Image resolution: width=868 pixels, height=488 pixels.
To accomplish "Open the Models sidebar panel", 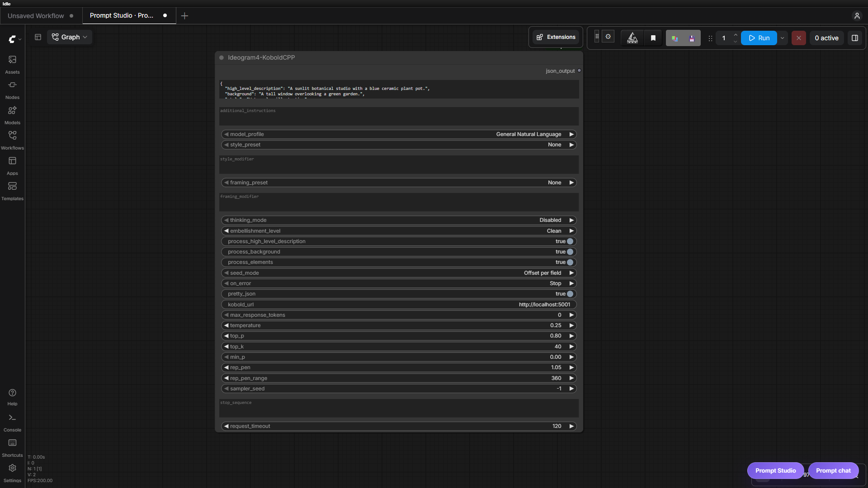I will pos(12,115).
